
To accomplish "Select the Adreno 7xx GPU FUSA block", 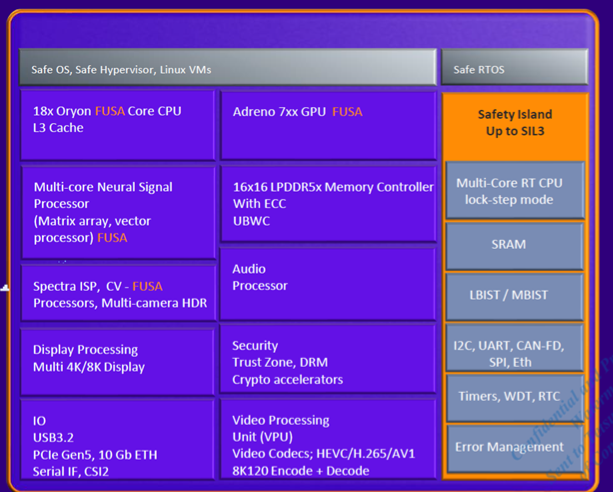I will coord(328,124).
